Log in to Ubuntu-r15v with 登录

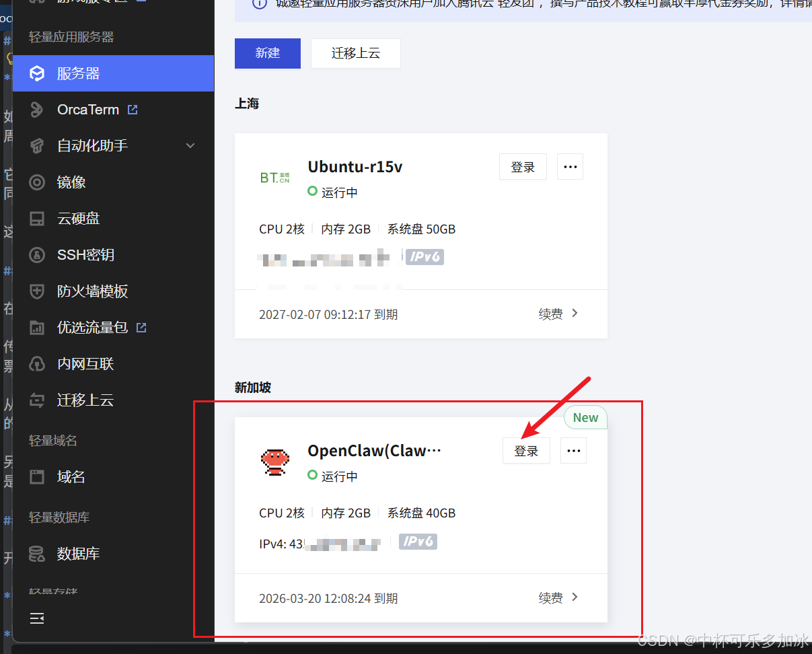coord(523,167)
